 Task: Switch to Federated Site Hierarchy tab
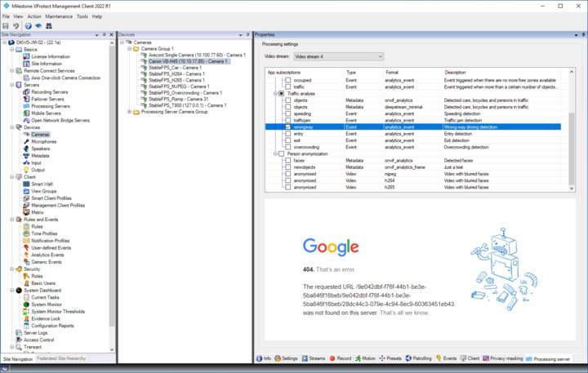pos(64,358)
